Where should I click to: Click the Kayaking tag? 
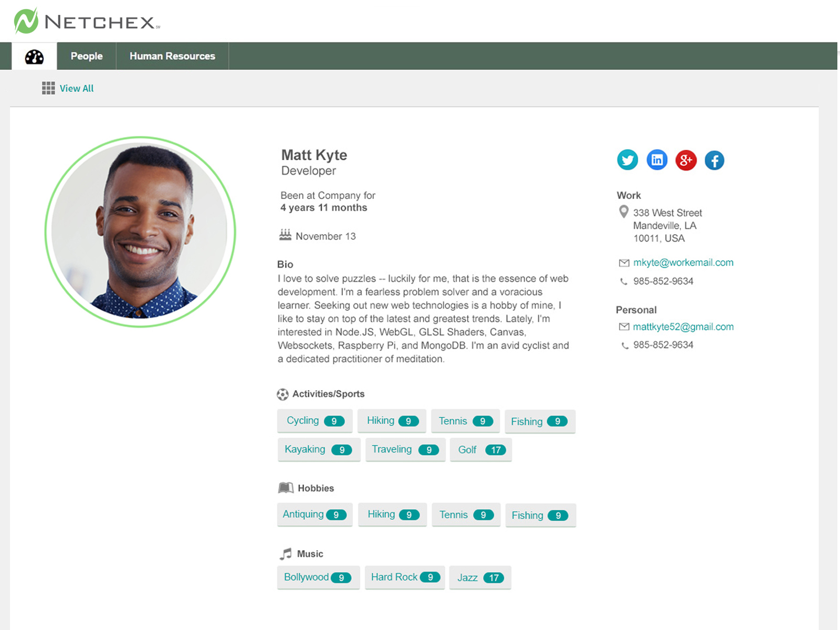(318, 450)
